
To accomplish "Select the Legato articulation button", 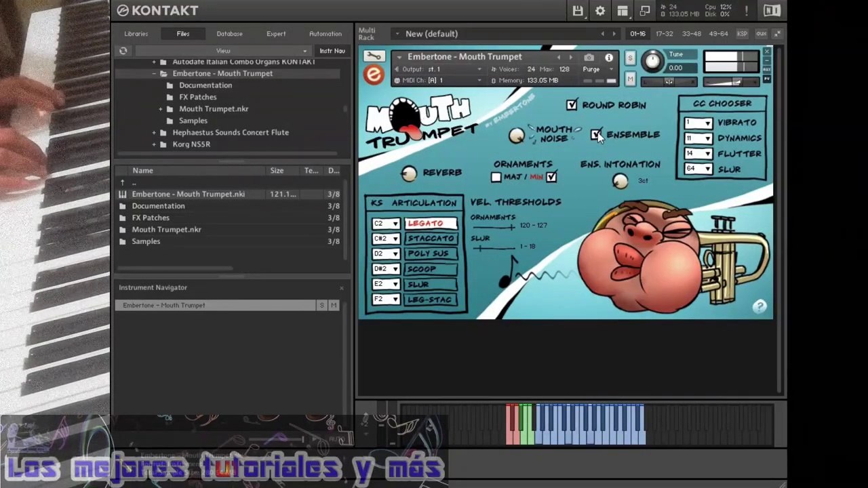I will click(431, 224).
